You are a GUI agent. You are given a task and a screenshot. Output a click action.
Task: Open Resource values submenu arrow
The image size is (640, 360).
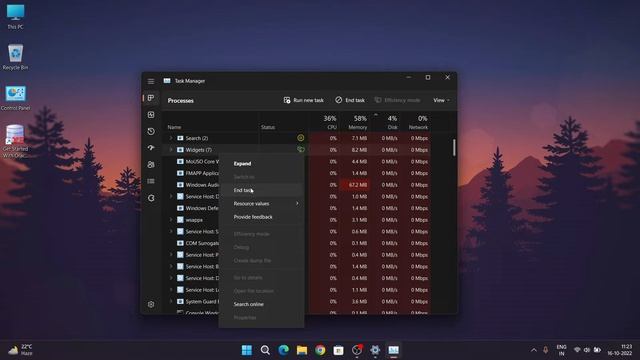[297, 203]
